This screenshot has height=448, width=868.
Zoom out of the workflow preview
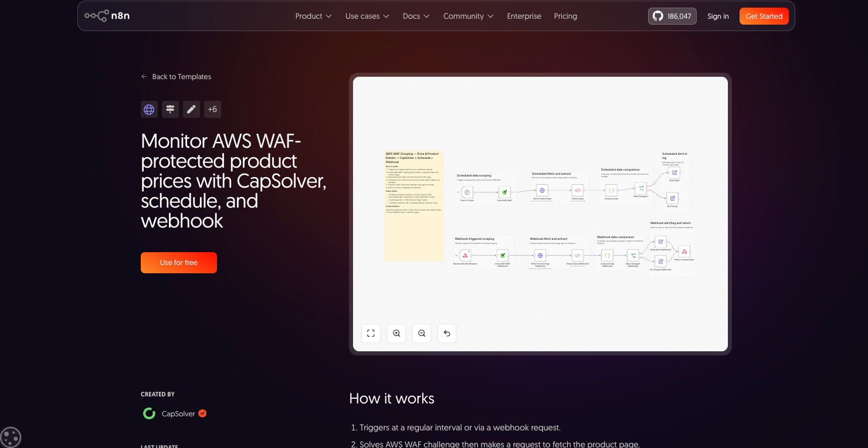coord(422,333)
